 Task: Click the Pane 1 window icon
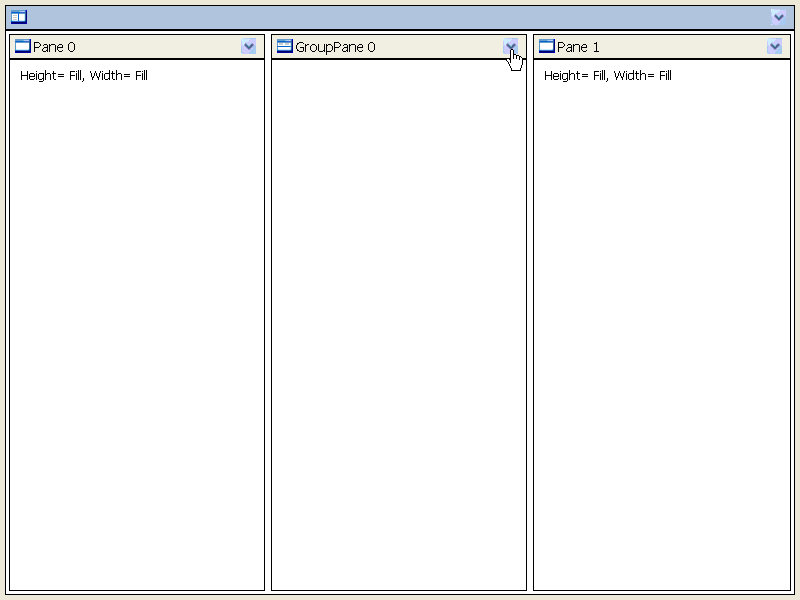coord(546,47)
